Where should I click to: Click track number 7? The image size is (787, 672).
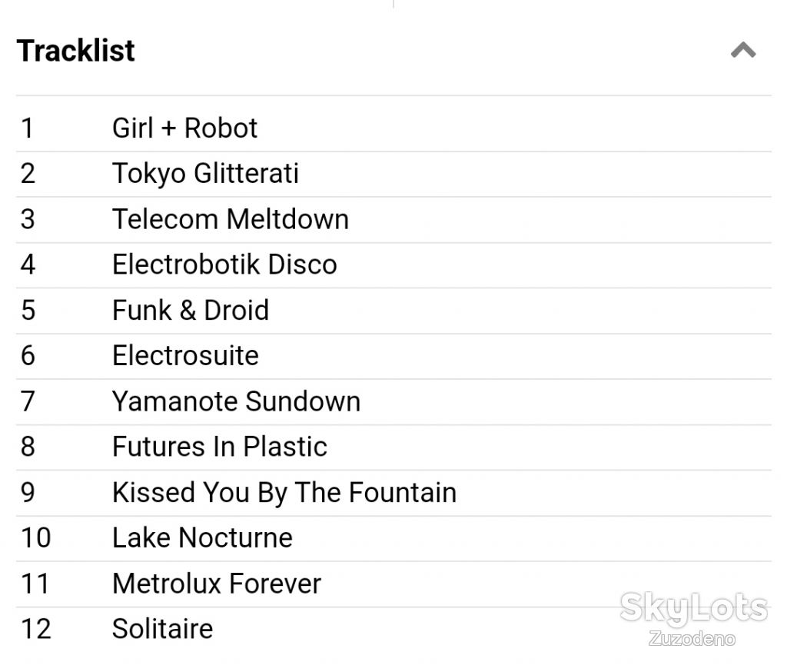pos(28,402)
